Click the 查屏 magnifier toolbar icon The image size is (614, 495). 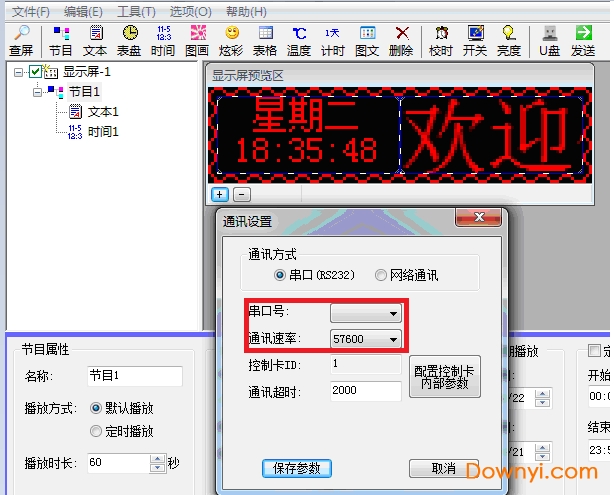(x=21, y=41)
